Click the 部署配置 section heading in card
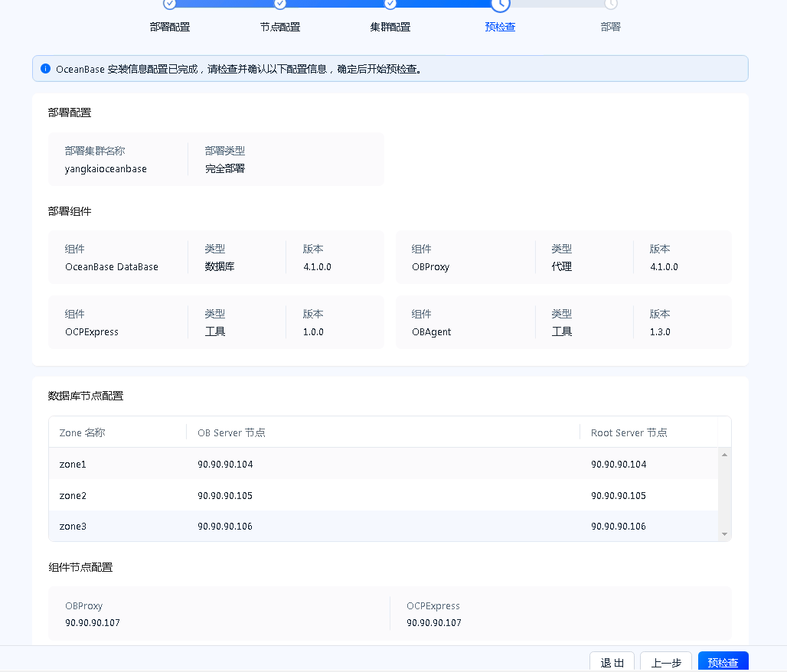 pyautogui.click(x=70, y=113)
